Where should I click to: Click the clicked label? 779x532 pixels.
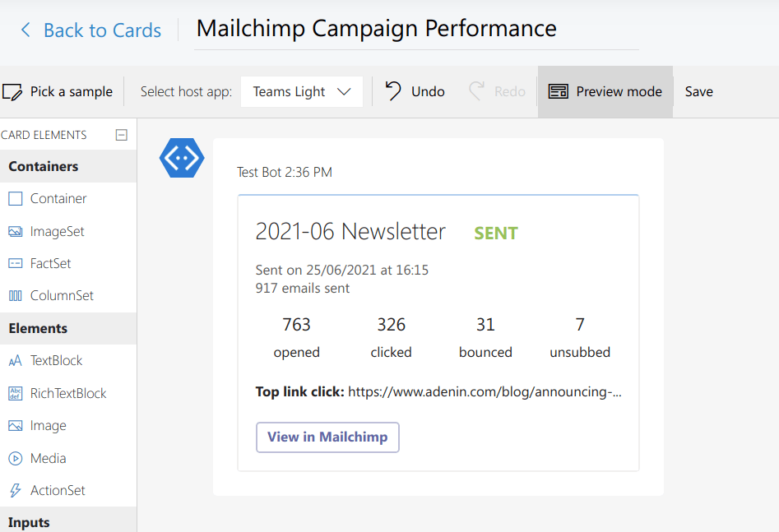(x=391, y=352)
